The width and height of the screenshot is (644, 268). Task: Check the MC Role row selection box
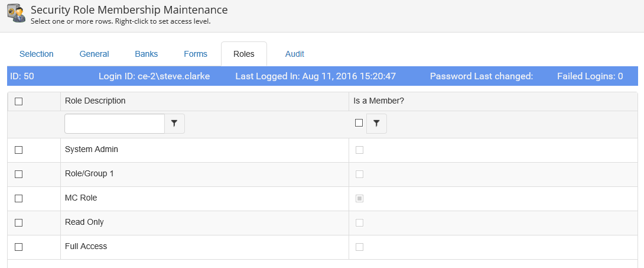(x=18, y=199)
